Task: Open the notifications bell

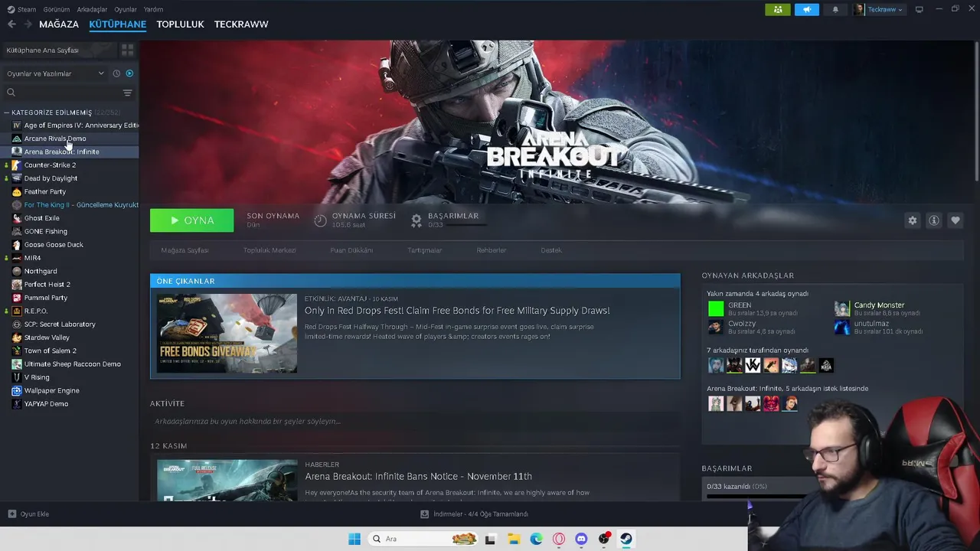Action: point(835,9)
